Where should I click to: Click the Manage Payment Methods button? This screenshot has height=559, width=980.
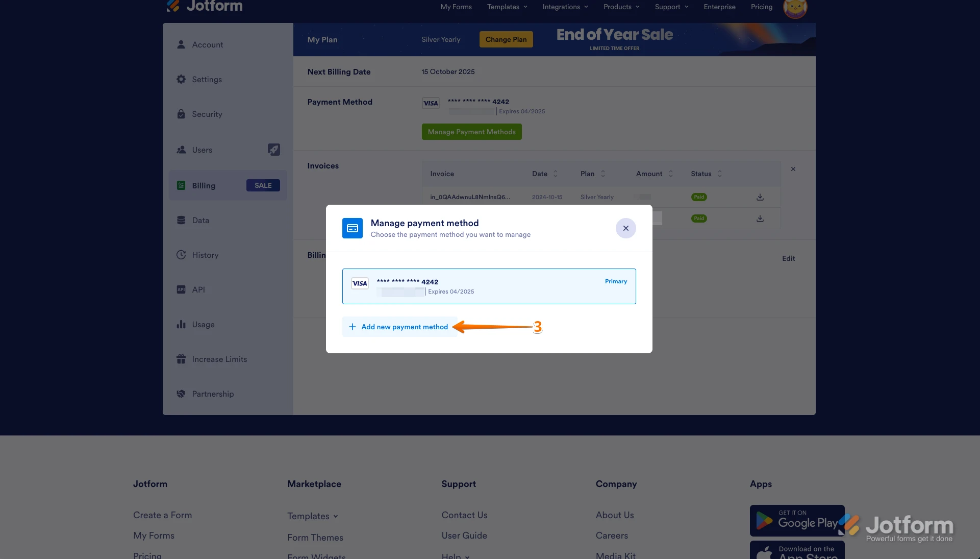pos(471,132)
